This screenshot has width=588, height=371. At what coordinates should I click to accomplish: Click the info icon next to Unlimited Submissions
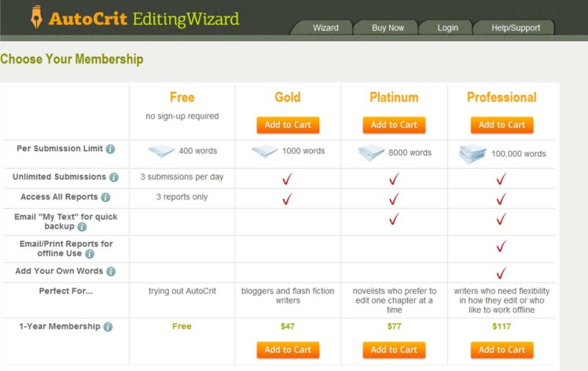tap(114, 178)
